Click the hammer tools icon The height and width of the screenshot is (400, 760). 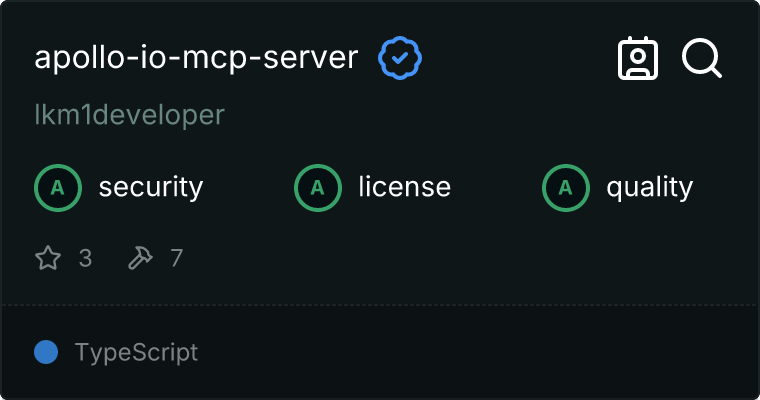tap(140, 257)
